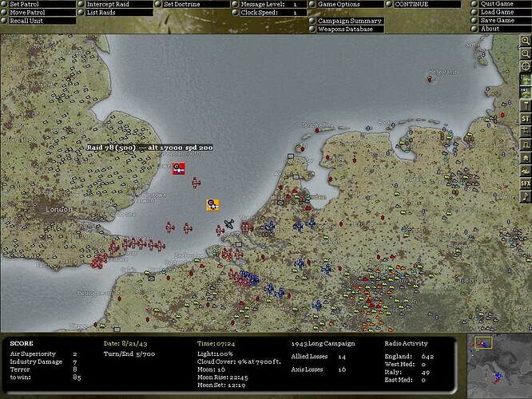The width and height of the screenshot is (532, 399).
Task: Click the red marker near Terschelling
Action: click(317, 130)
